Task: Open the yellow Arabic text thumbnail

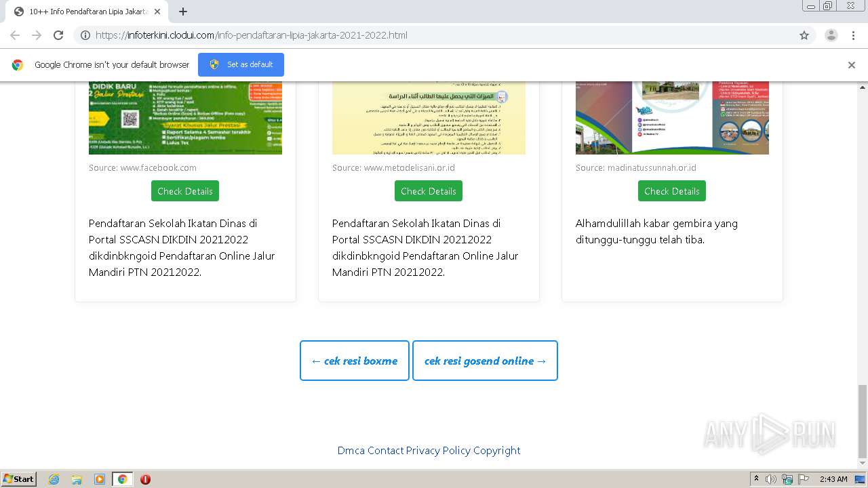Action: coord(429,118)
